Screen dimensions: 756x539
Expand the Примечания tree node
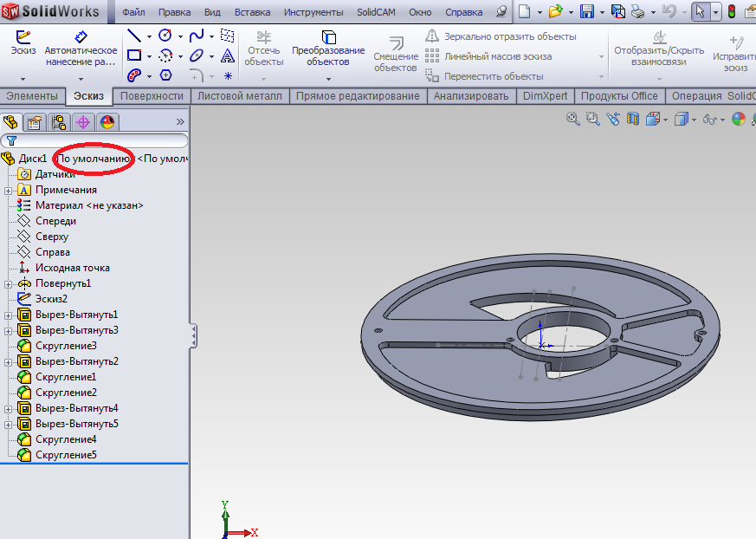pyautogui.click(x=8, y=191)
